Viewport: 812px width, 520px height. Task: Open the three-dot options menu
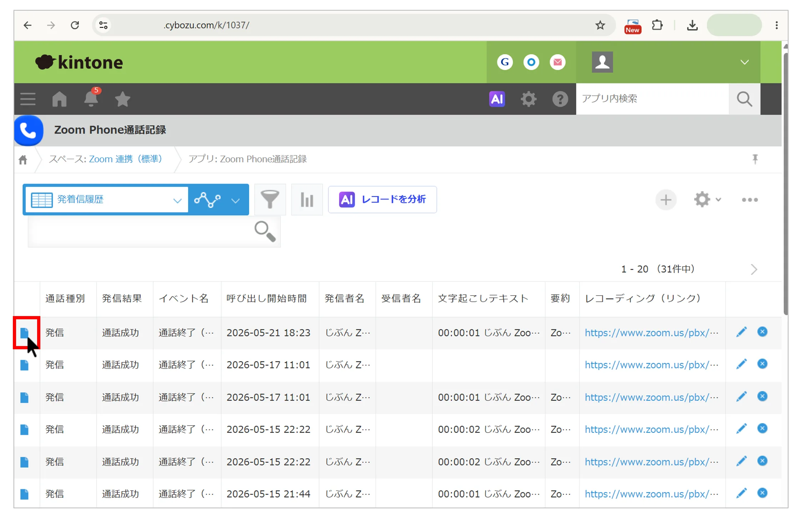tap(750, 200)
